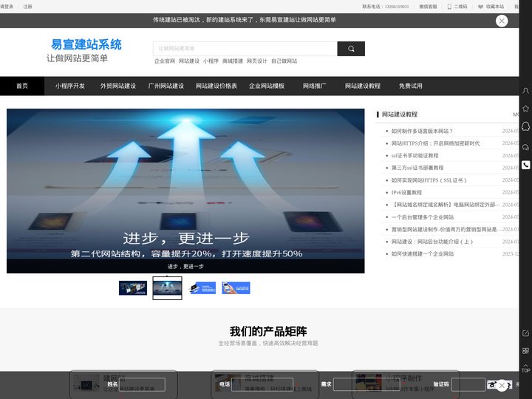Open 网站建设教程 navigation item

click(362, 86)
